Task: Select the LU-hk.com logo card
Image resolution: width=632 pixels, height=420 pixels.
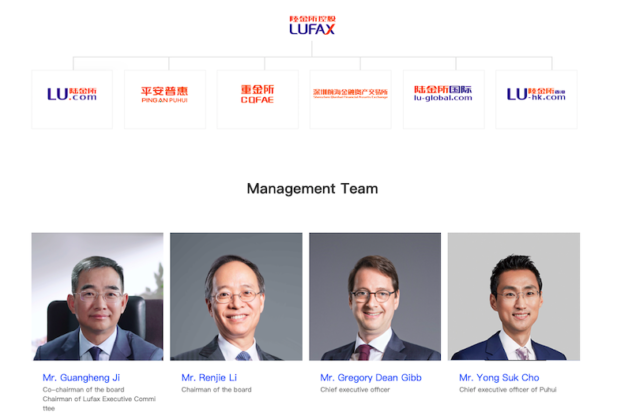Action: tap(536, 99)
